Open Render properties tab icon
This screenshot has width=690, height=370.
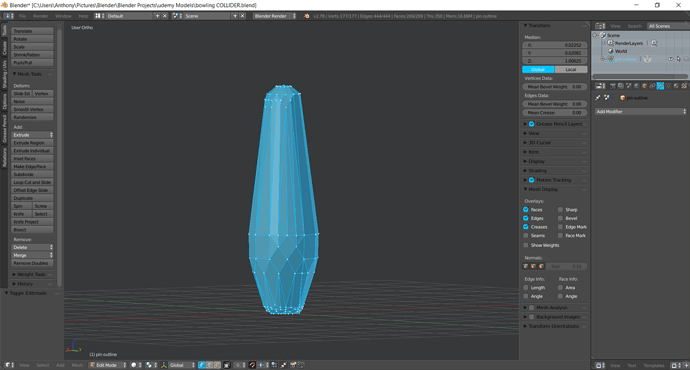click(x=613, y=86)
